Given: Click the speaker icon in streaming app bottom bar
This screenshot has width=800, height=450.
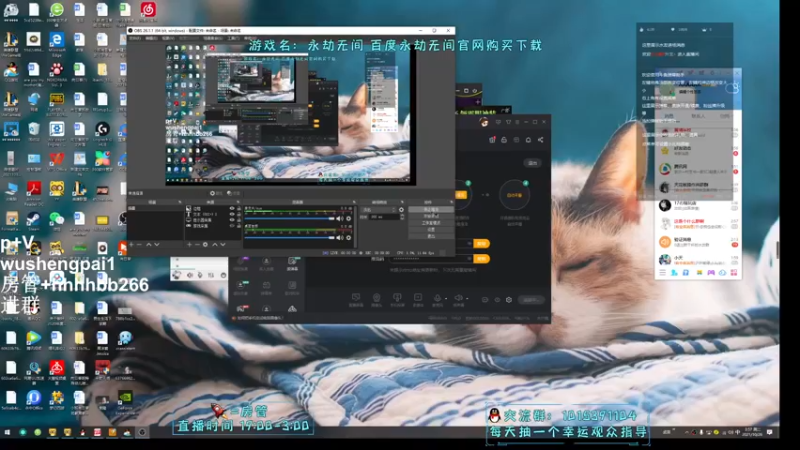Looking at the screenshot, I should click(459, 297).
